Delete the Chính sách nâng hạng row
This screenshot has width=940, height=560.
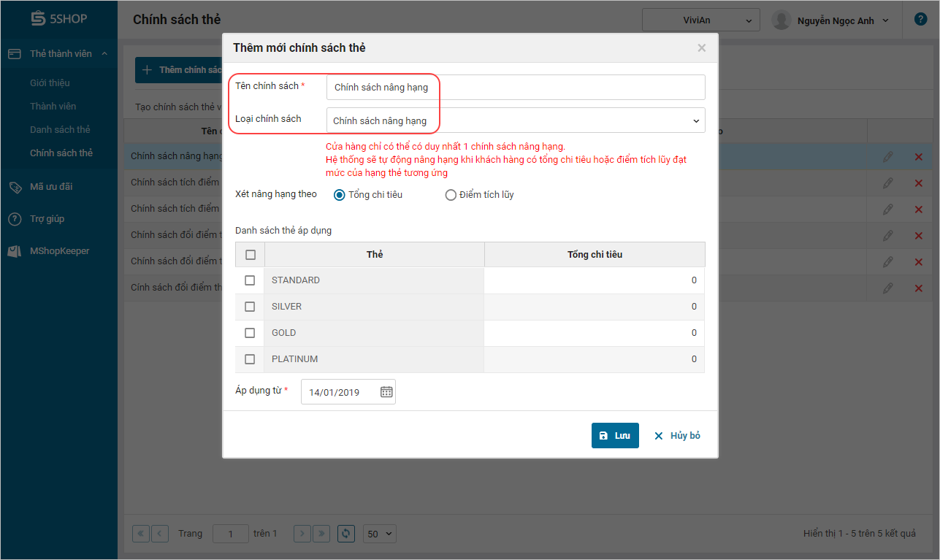tap(919, 157)
